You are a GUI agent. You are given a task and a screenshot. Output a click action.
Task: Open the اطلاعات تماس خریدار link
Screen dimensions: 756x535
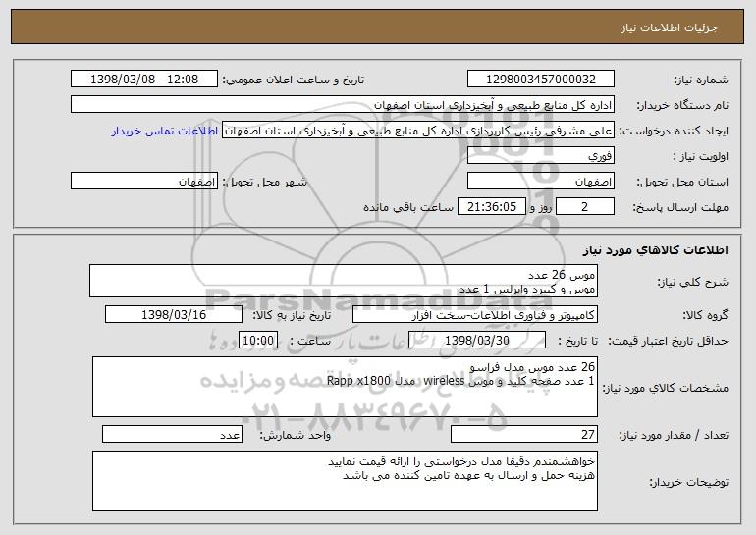[x=165, y=132]
